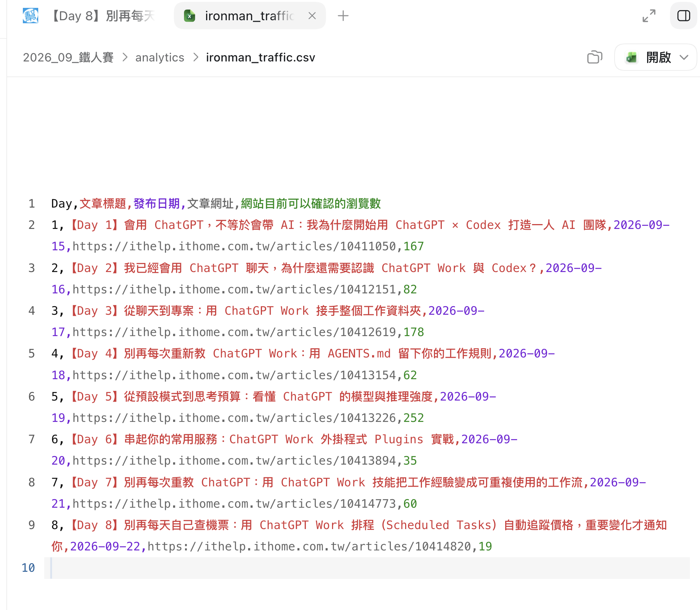Viewport: 700px width, 610px height.
Task: Click the Day 2 article title text
Action: [304, 268]
